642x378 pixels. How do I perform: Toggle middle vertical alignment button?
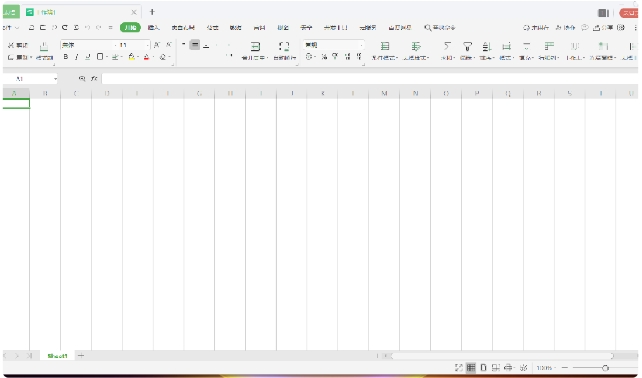[x=195, y=45]
